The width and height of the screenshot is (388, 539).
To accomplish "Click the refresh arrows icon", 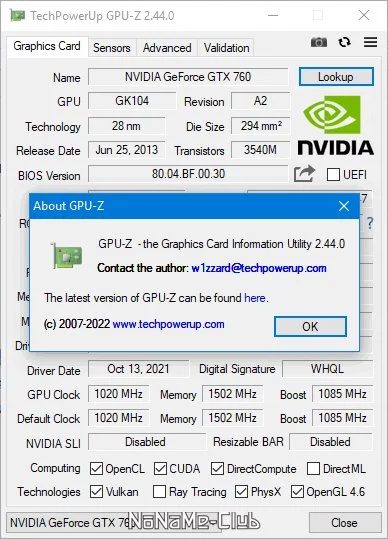I will (344, 42).
